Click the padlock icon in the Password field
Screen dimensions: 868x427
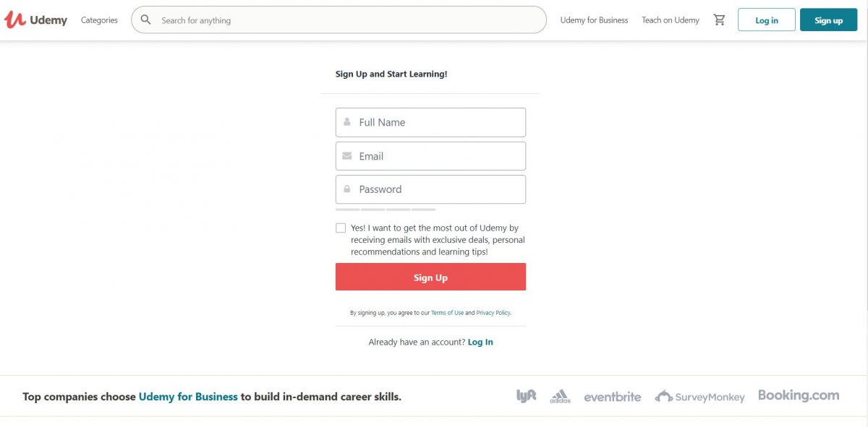(346, 189)
